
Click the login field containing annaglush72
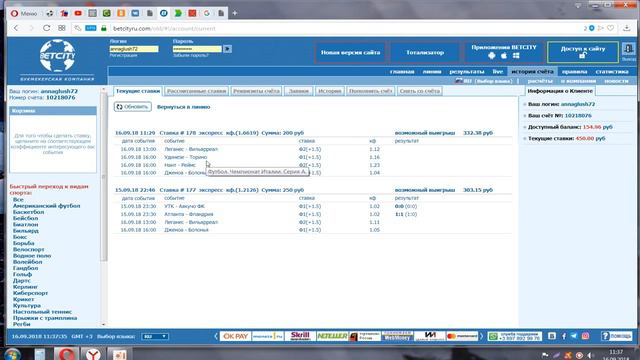133,49
